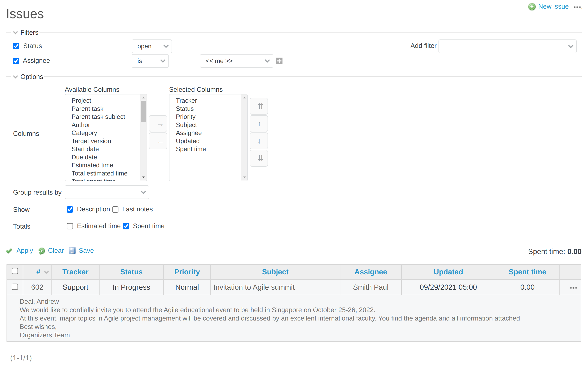Open the Group results by dropdown
This screenshot has width=588, height=365.
[107, 192]
